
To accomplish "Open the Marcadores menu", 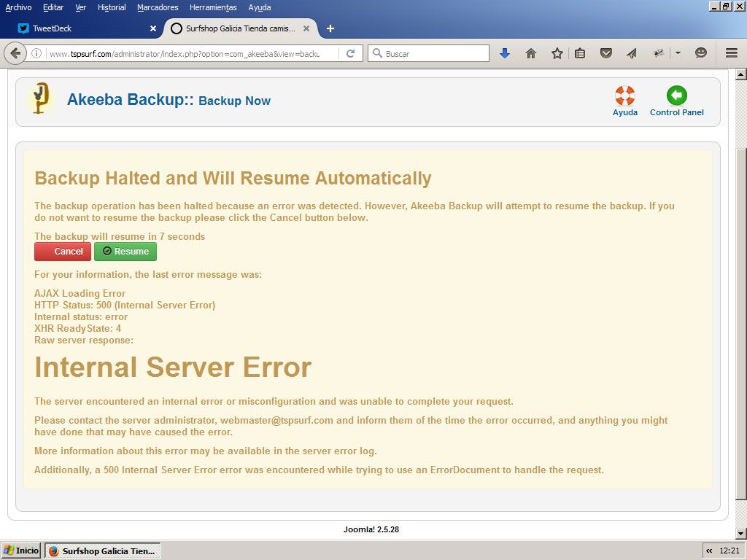I will (x=158, y=7).
